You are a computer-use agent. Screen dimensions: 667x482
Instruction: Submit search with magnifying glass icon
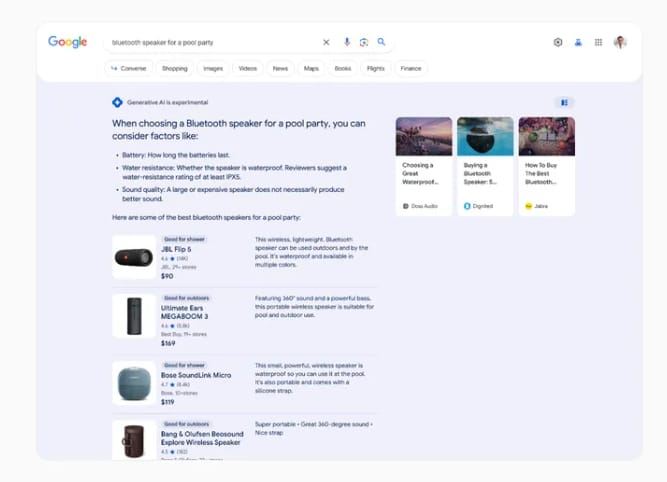(x=382, y=42)
